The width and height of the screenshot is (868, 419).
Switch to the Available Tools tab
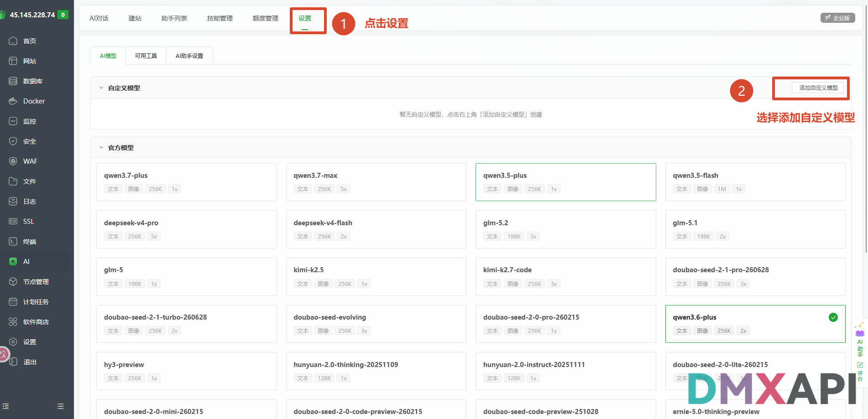[146, 56]
